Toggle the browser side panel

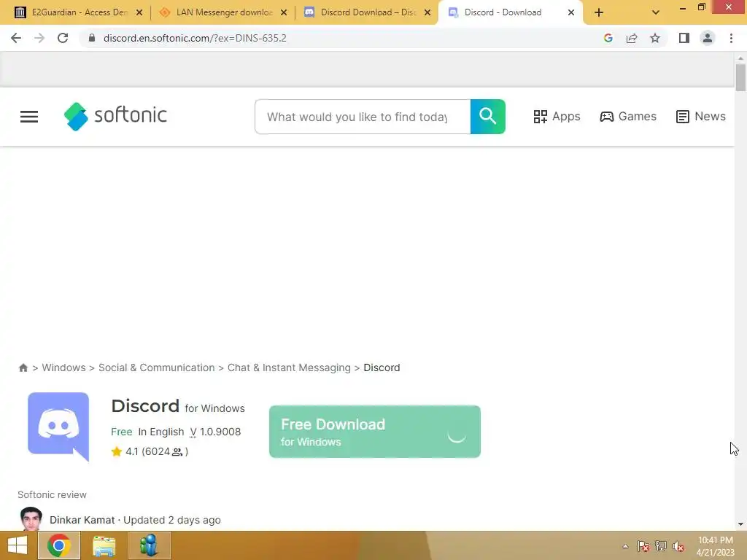tap(684, 38)
